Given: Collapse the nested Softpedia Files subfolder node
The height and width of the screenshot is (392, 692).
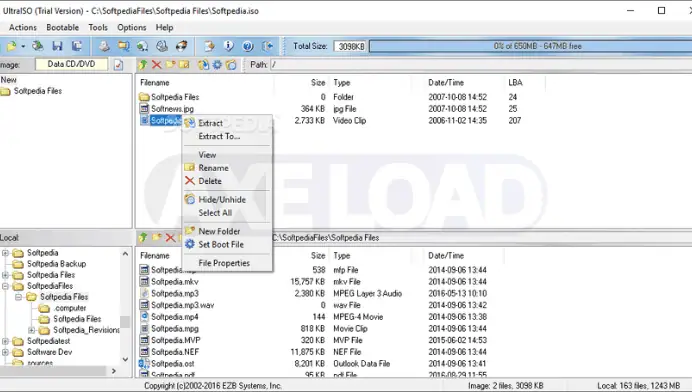Looking at the screenshot, I should [19, 297].
